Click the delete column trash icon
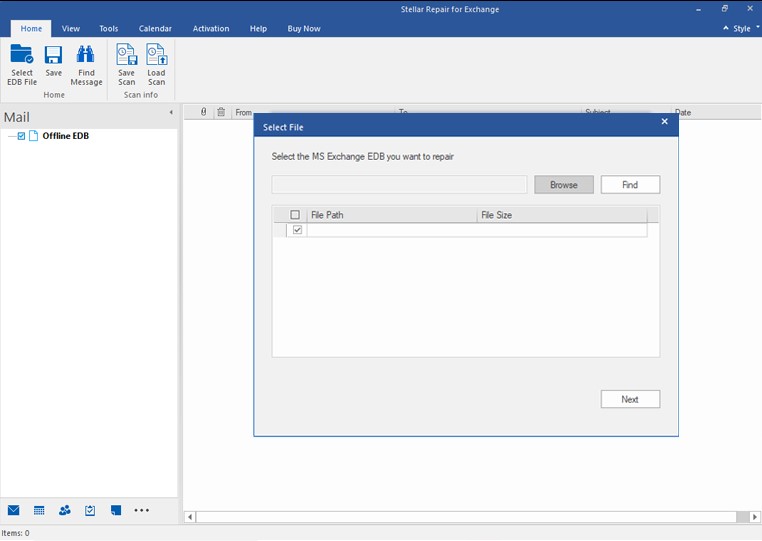This screenshot has height=541, width=762. point(221,112)
